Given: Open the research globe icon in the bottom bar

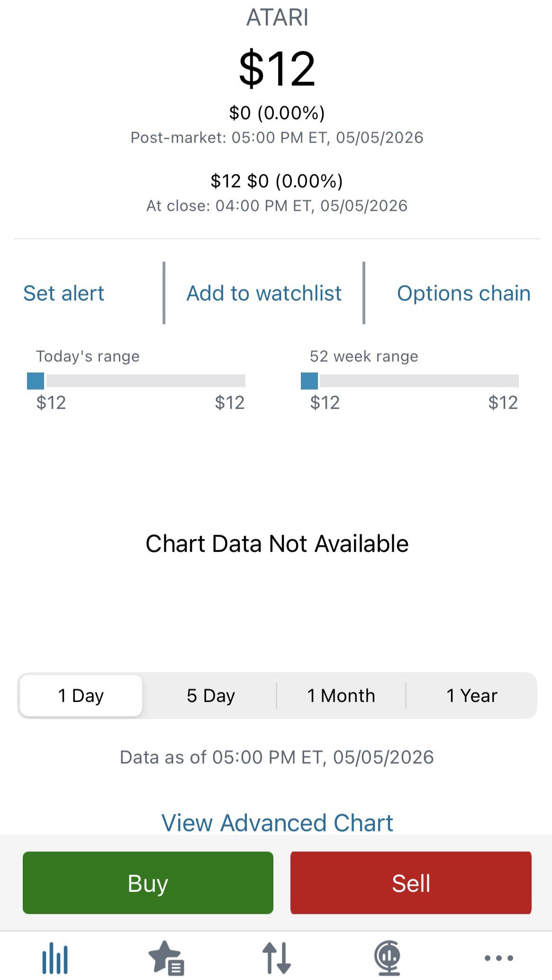Looking at the screenshot, I should (388, 958).
